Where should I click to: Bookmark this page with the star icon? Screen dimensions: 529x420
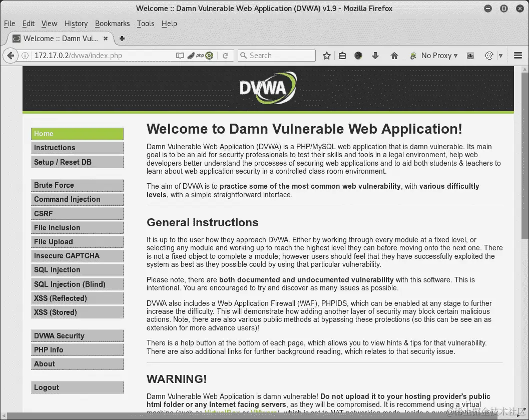tap(327, 56)
